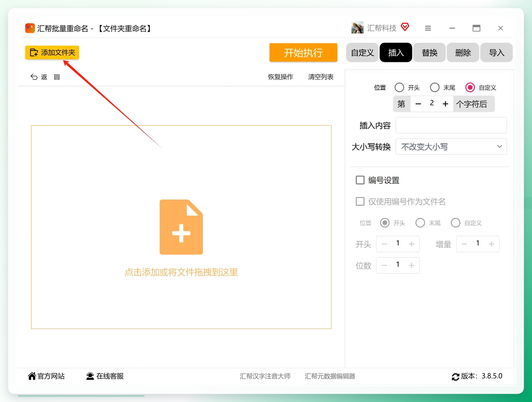Select the top 末尾 position radio button

[x=435, y=87]
